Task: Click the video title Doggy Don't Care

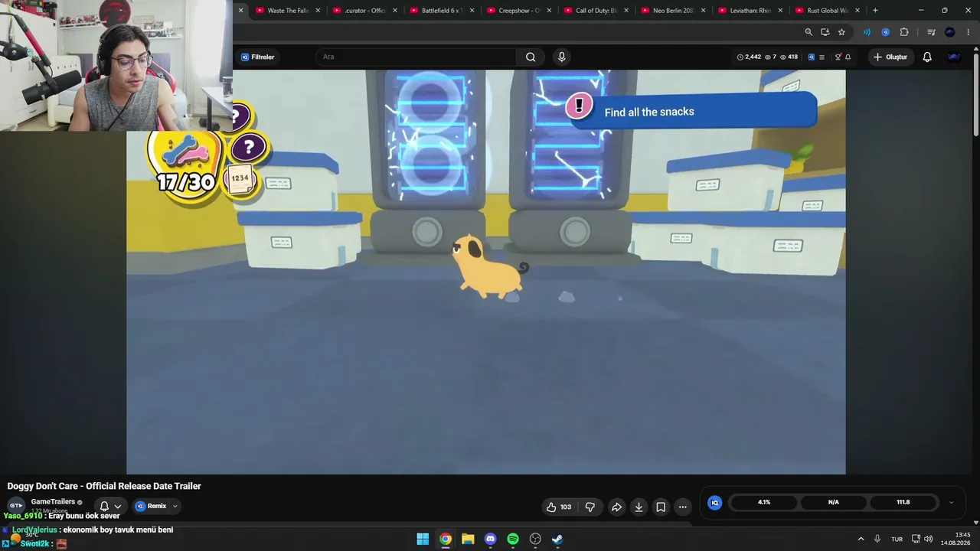Action: pos(104,486)
